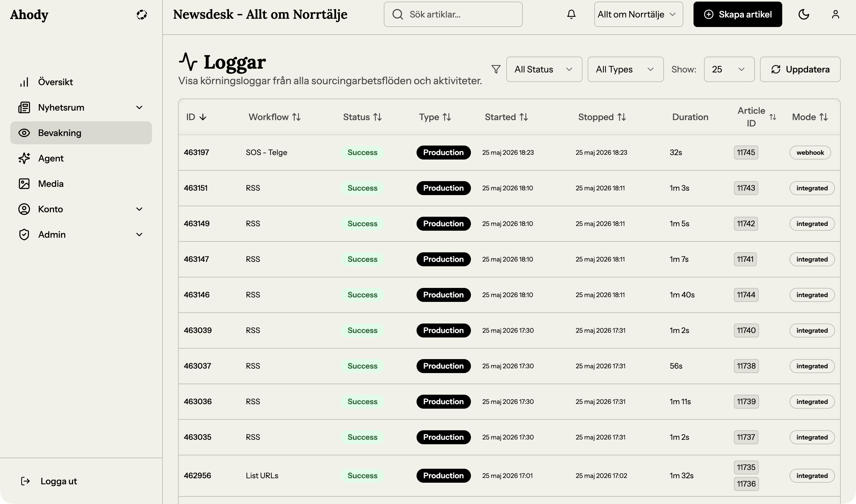Viewport: 856px width, 504px height.
Task: Click Success status in row 463037
Action: click(362, 366)
